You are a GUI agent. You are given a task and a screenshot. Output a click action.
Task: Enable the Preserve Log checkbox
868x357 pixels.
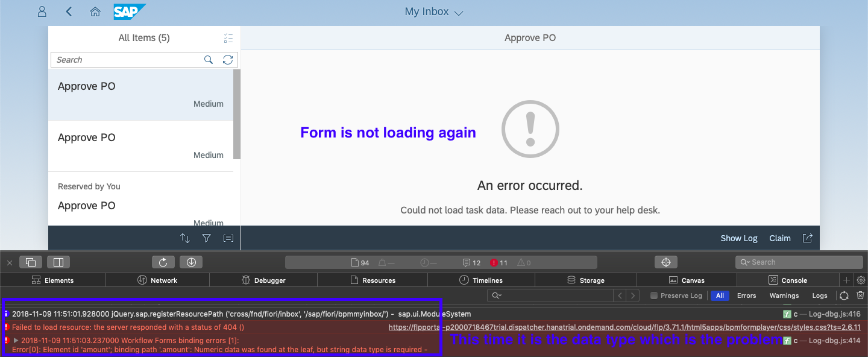pos(654,295)
